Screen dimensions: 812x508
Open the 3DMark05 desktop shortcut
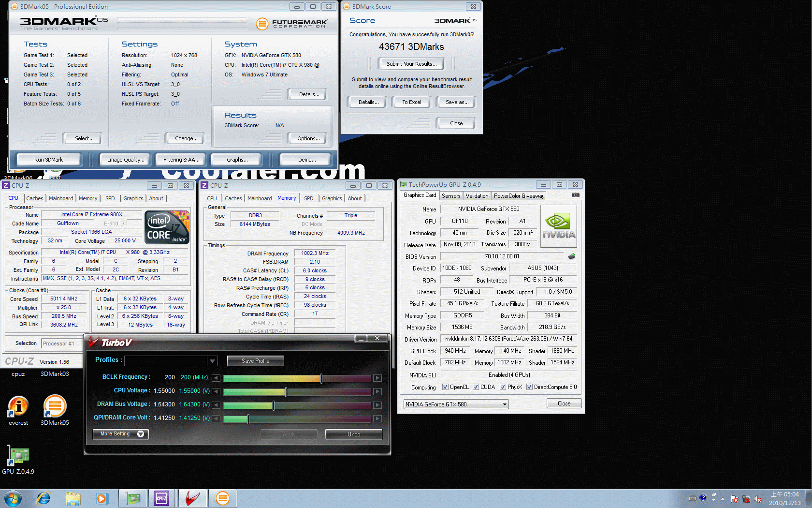(55, 407)
